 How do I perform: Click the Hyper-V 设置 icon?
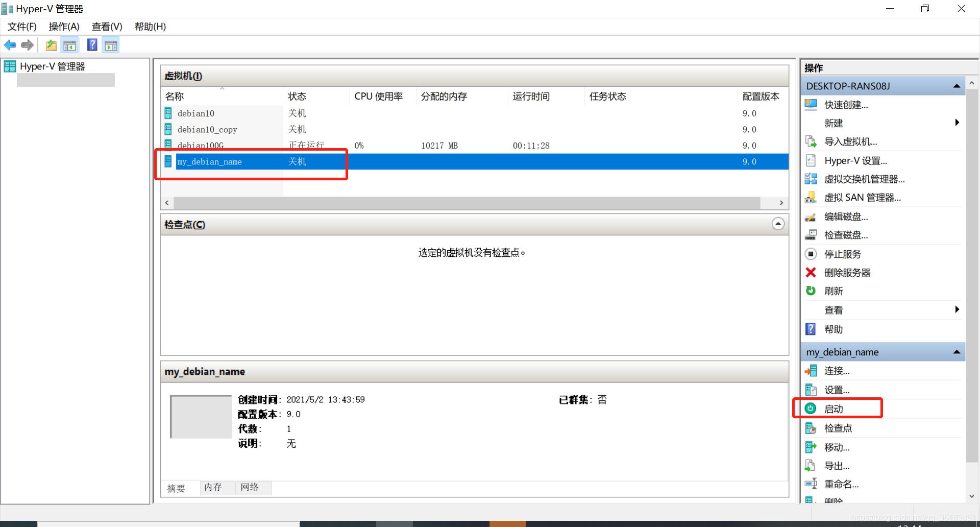coord(811,160)
